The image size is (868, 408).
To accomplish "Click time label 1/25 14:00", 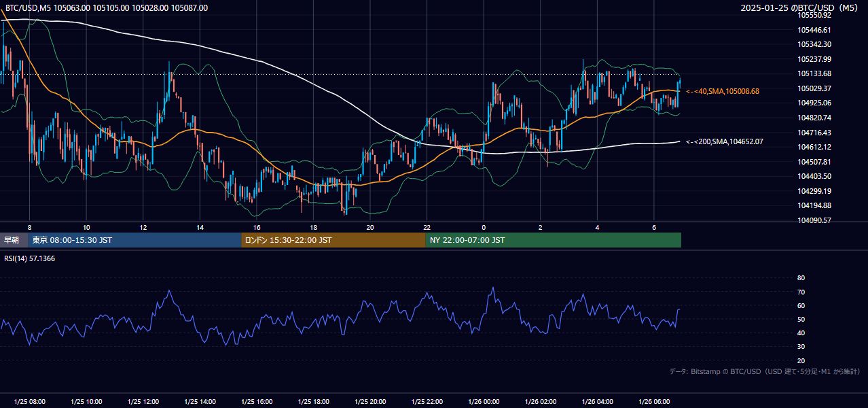I will point(200,402).
